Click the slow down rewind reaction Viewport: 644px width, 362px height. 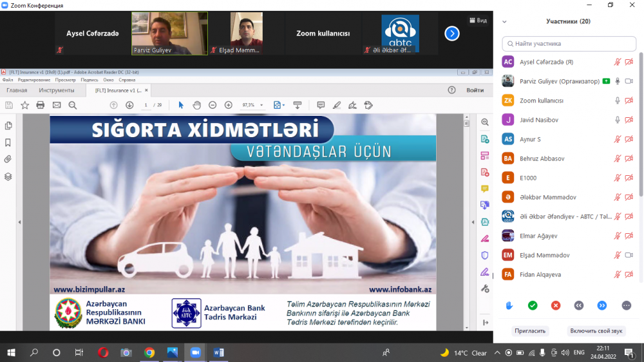(579, 305)
